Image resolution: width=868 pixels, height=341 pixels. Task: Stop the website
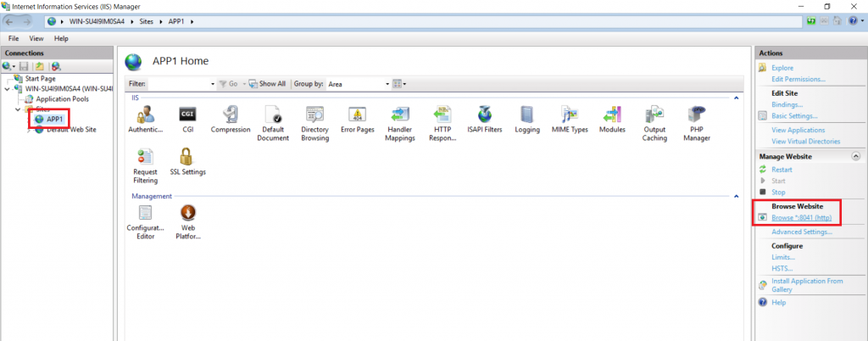(x=778, y=192)
